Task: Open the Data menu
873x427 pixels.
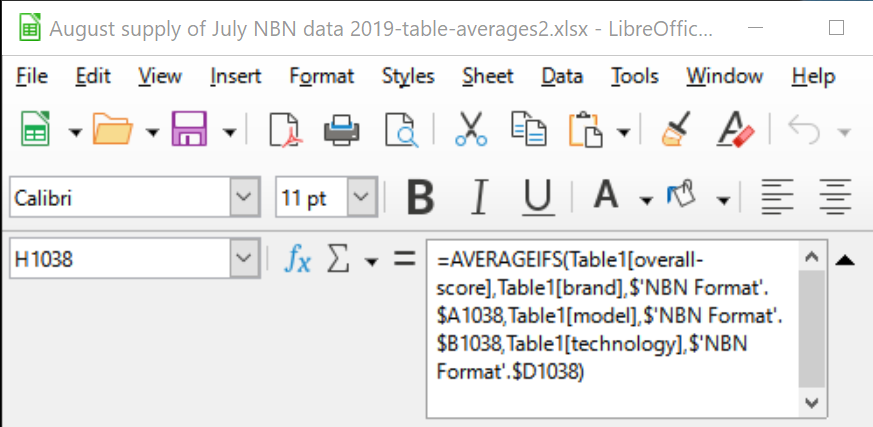Action: point(562,76)
